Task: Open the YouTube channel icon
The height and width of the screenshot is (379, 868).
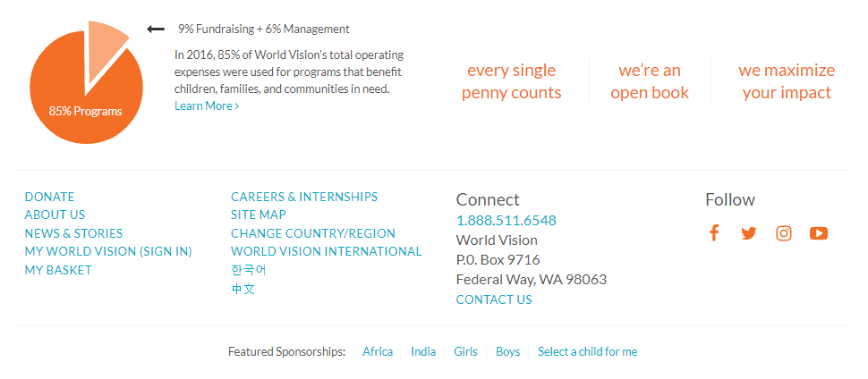Action: point(819,233)
